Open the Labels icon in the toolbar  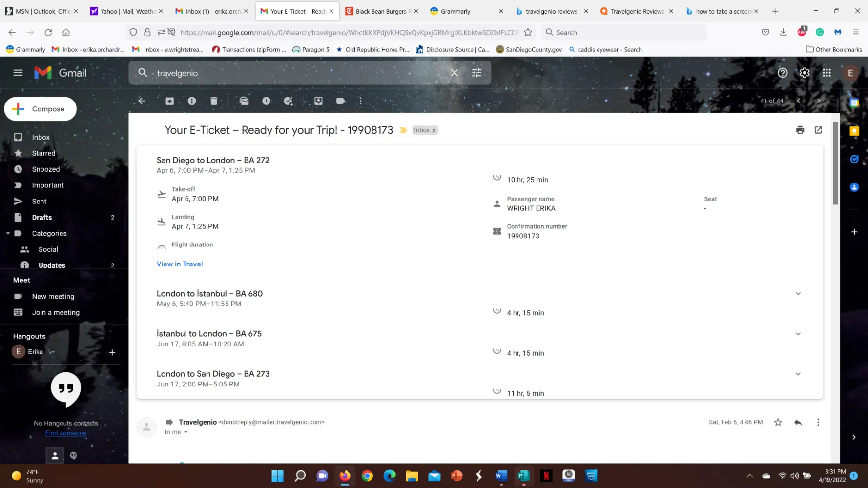pos(341,101)
